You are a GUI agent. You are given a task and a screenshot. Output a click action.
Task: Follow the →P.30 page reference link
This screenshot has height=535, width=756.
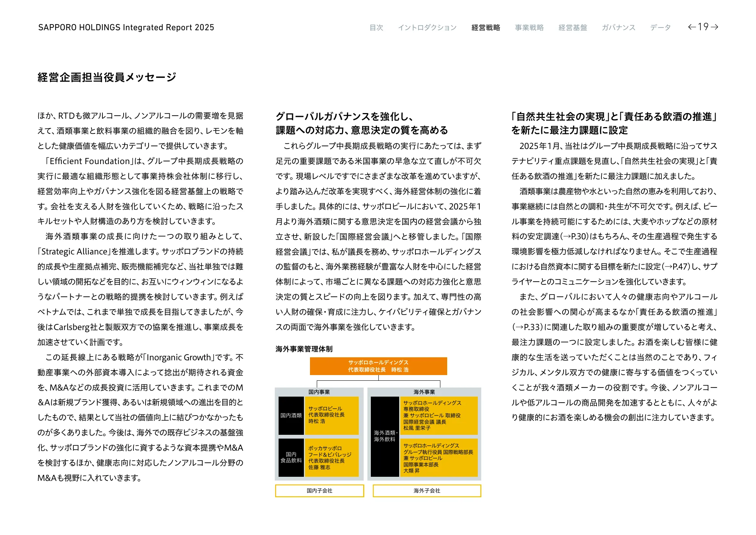pos(574,237)
